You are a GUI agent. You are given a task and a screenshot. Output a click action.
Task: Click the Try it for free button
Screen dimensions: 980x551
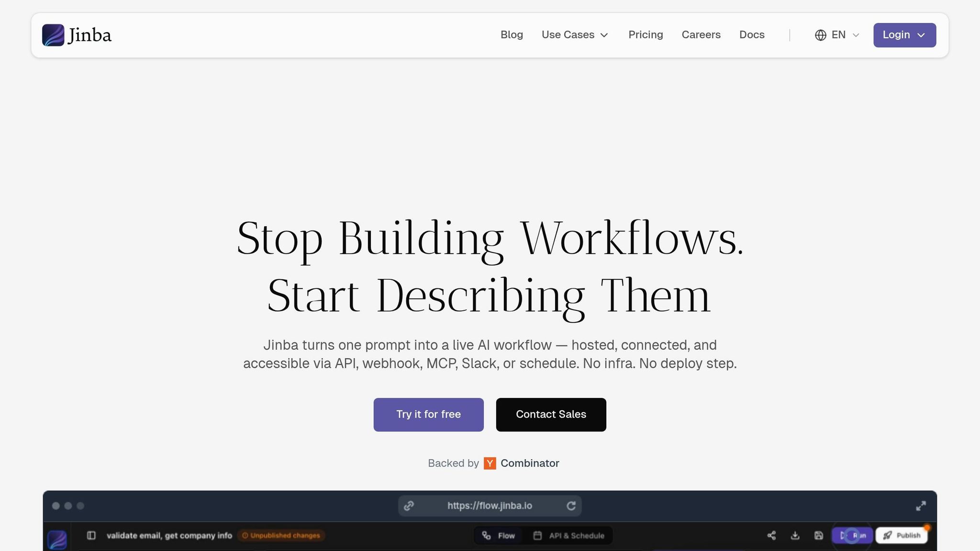point(428,414)
